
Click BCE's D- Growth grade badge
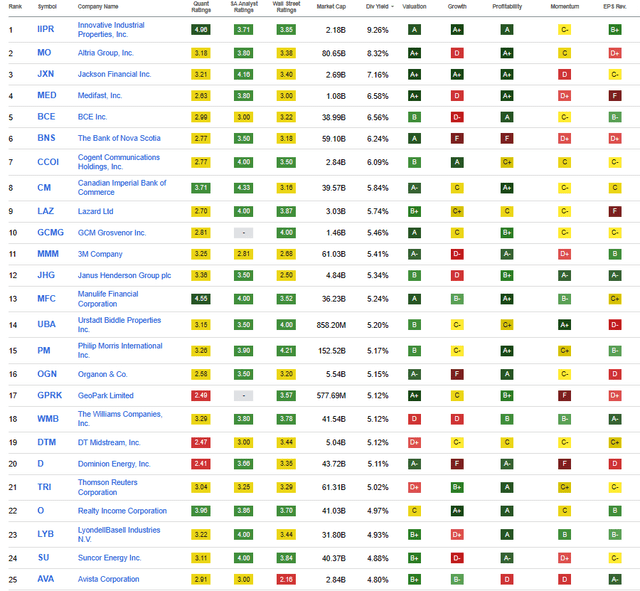457,117
